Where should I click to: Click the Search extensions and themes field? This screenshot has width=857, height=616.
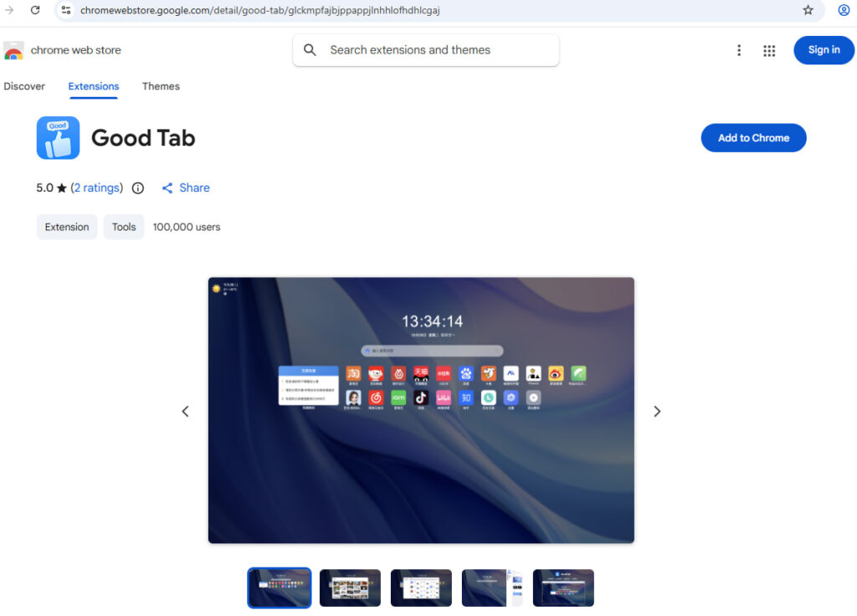click(435, 50)
